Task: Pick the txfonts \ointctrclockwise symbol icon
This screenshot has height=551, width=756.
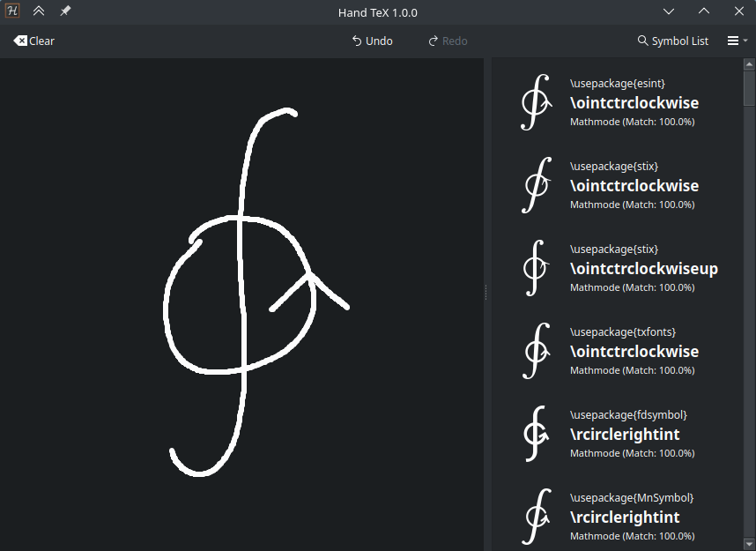Action: pos(536,351)
